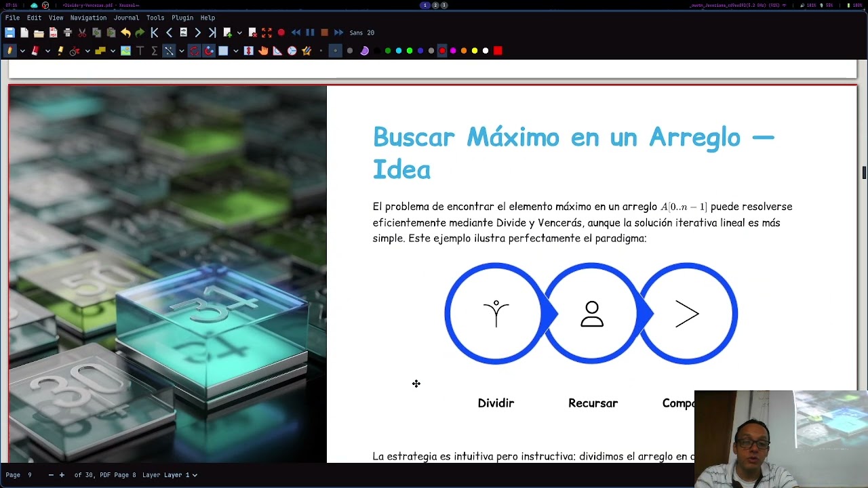Screen dimensions: 868x488
Task: Jump to the last page
Action: tap(212, 33)
